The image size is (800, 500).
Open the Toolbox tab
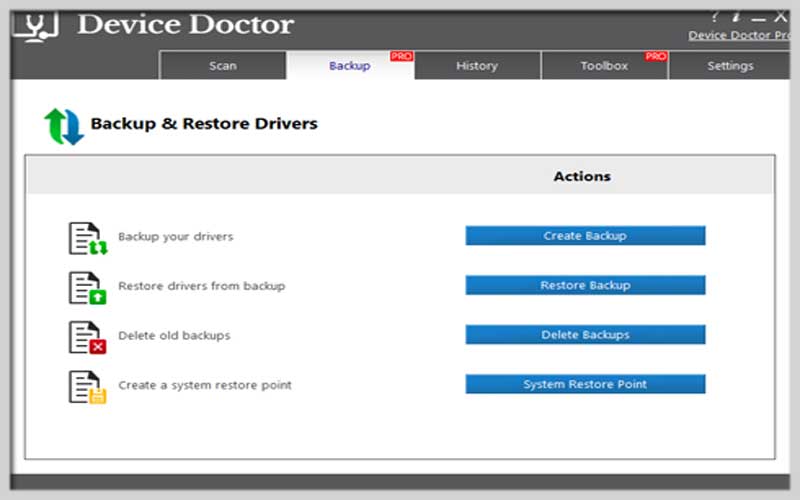point(605,65)
